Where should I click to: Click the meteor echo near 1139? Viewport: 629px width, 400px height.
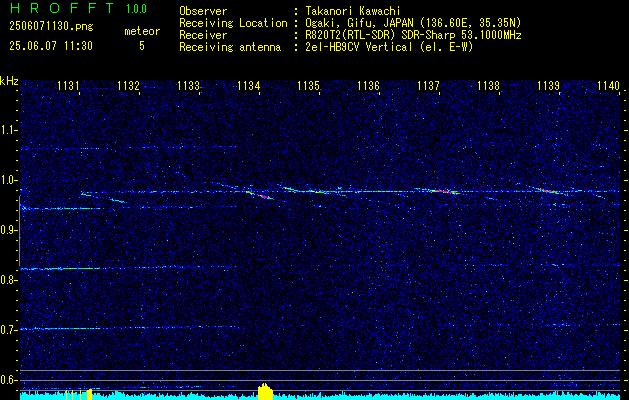546,190
